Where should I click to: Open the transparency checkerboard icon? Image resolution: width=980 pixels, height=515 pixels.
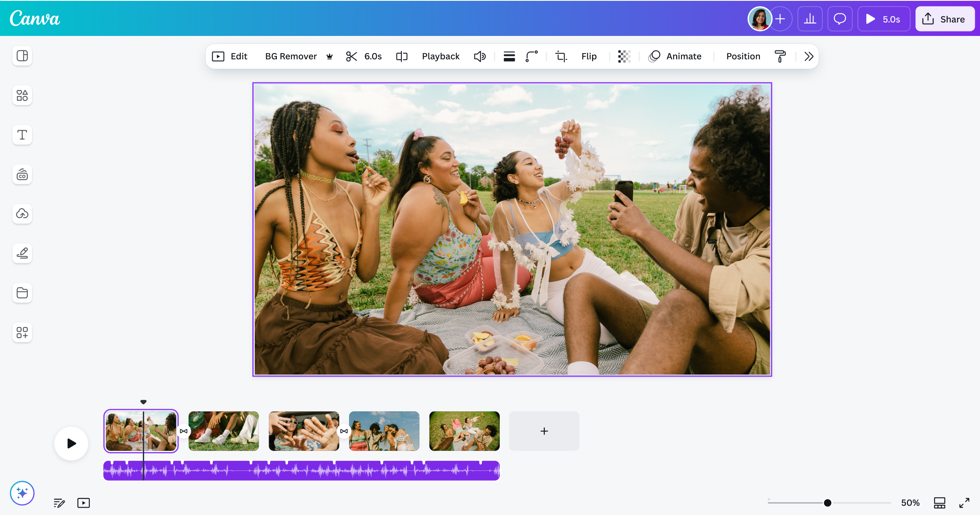pos(624,56)
